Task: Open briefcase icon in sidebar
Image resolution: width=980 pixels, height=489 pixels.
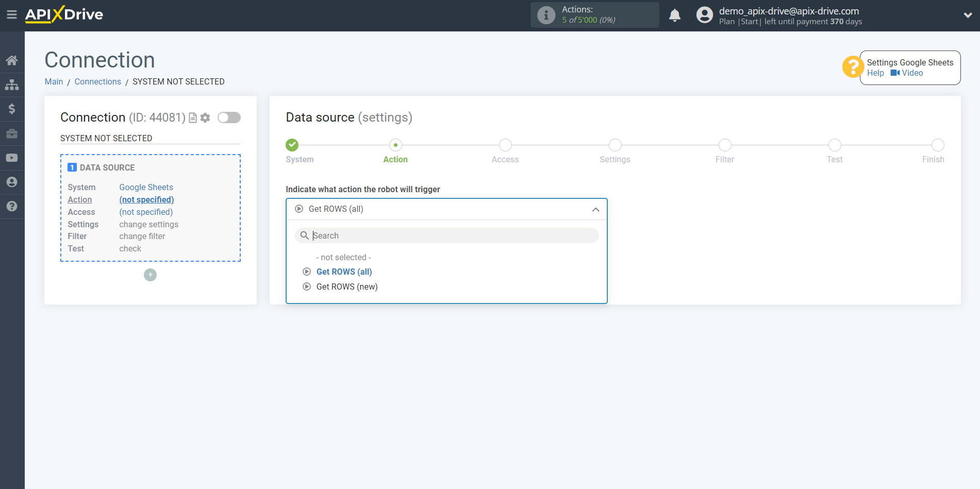Action: 12,133
